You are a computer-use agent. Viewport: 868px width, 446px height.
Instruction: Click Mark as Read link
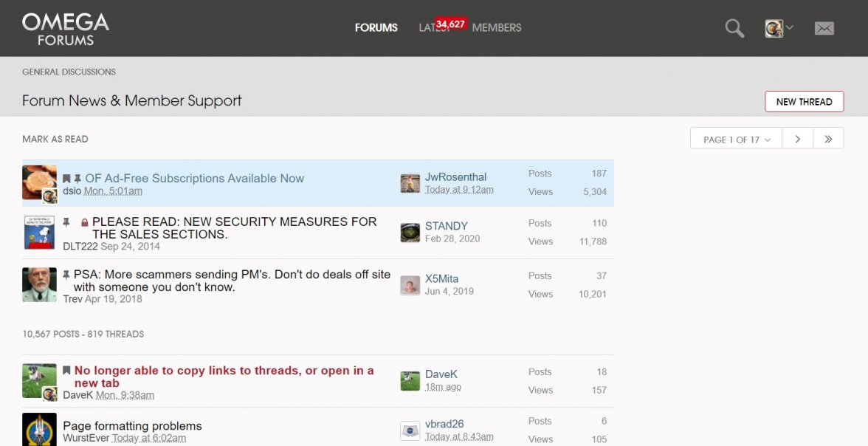click(55, 139)
